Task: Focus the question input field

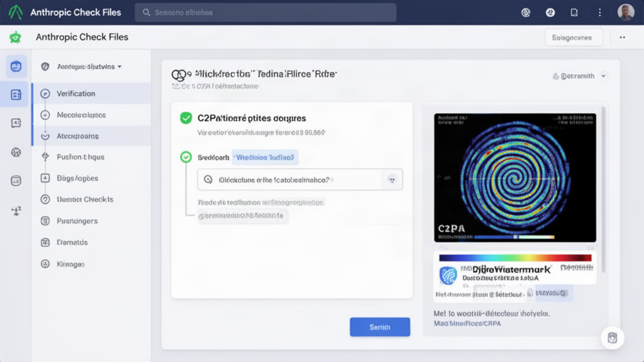Action: tap(300, 179)
